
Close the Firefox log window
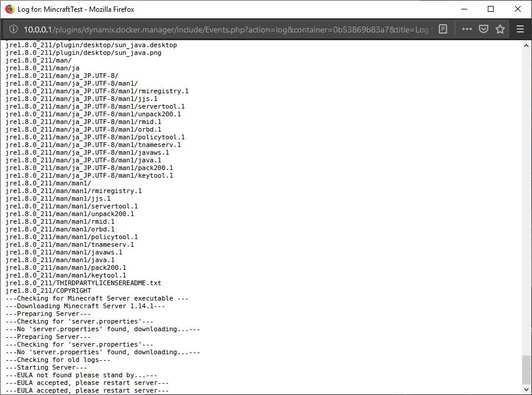(x=517, y=9)
